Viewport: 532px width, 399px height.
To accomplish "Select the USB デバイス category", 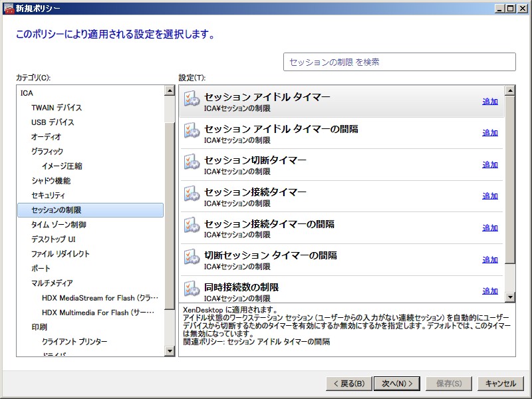I will tap(53, 122).
